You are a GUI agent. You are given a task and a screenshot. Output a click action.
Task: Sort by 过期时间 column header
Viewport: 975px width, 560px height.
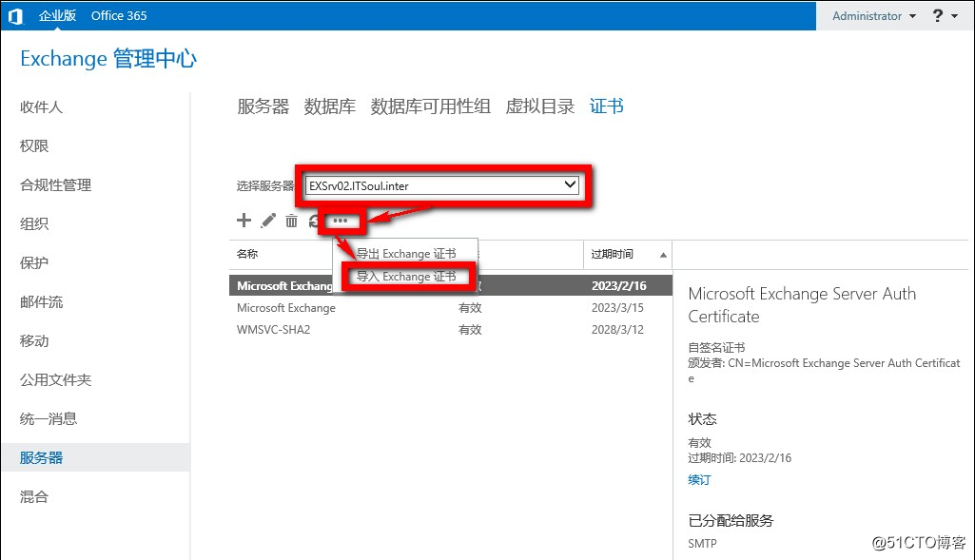pyautogui.click(x=628, y=254)
